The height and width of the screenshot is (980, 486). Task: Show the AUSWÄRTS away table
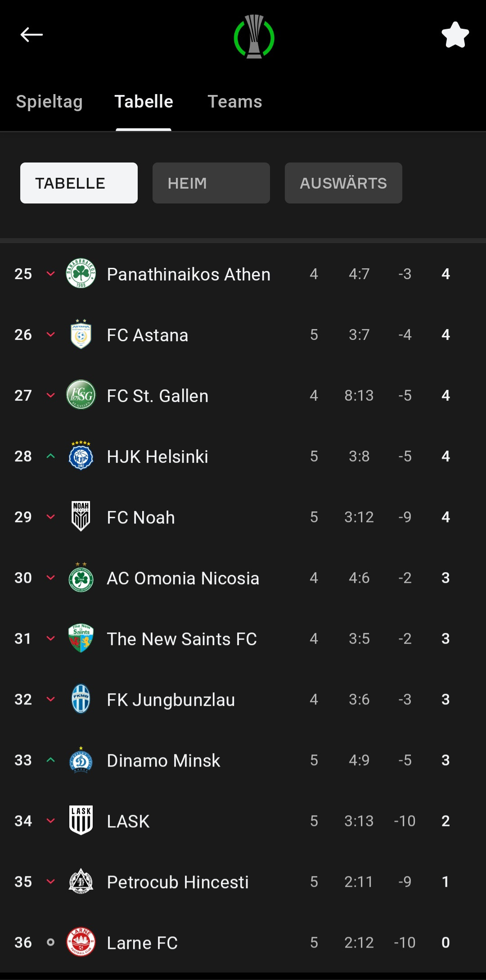click(x=343, y=183)
